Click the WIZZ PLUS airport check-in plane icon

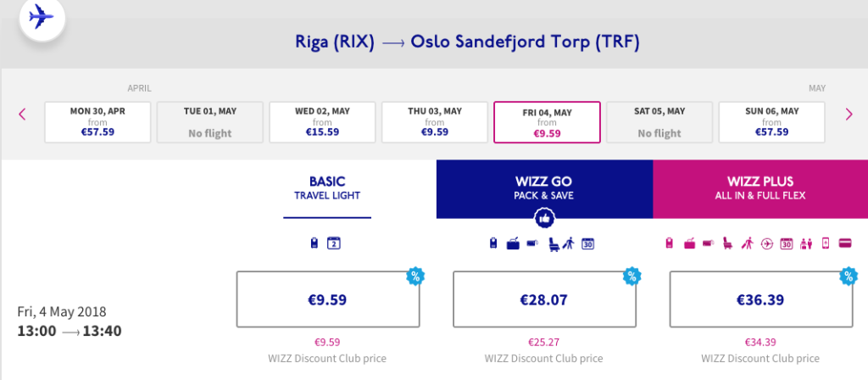click(x=767, y=244)
